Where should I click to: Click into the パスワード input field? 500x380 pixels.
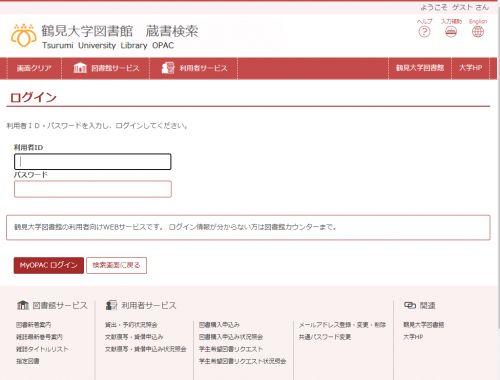pos(93,189)
